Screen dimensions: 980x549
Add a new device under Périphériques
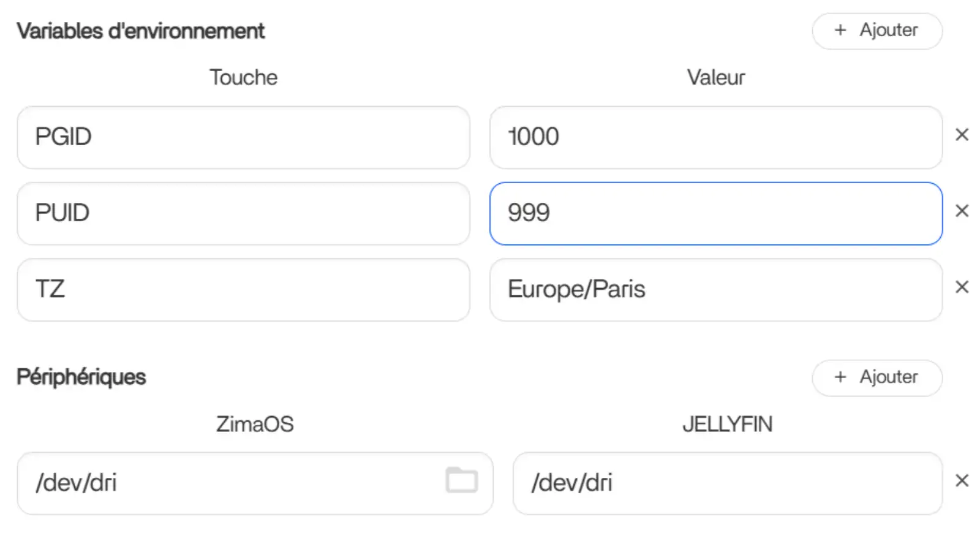tap(876, 377)
